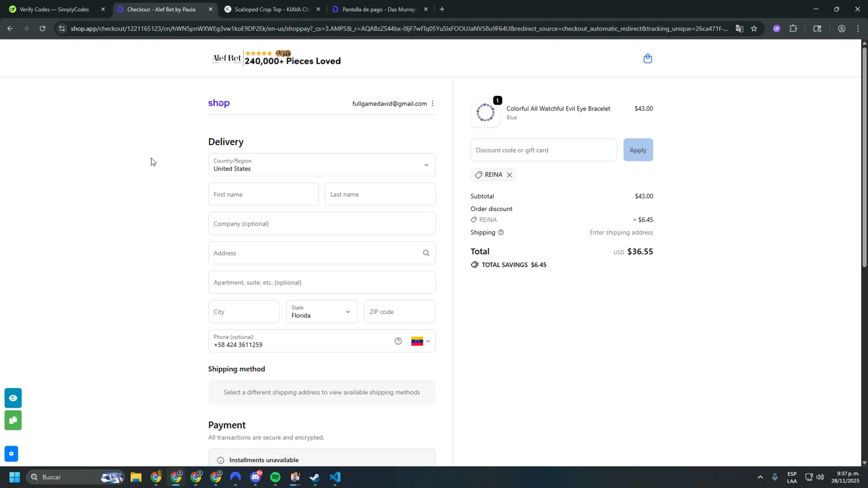Open the shopping bag cart icon
The width and height of the screenshot is (868, 488).
(x=648, y=58)
